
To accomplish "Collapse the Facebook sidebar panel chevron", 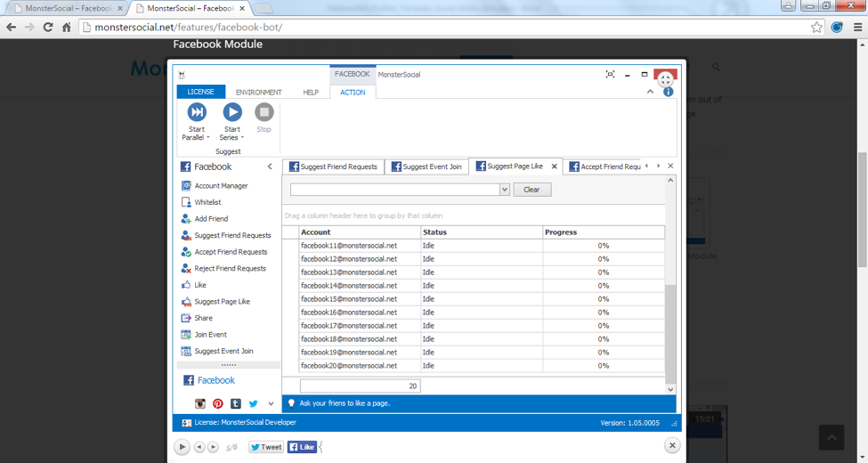I will coord(270,167).
